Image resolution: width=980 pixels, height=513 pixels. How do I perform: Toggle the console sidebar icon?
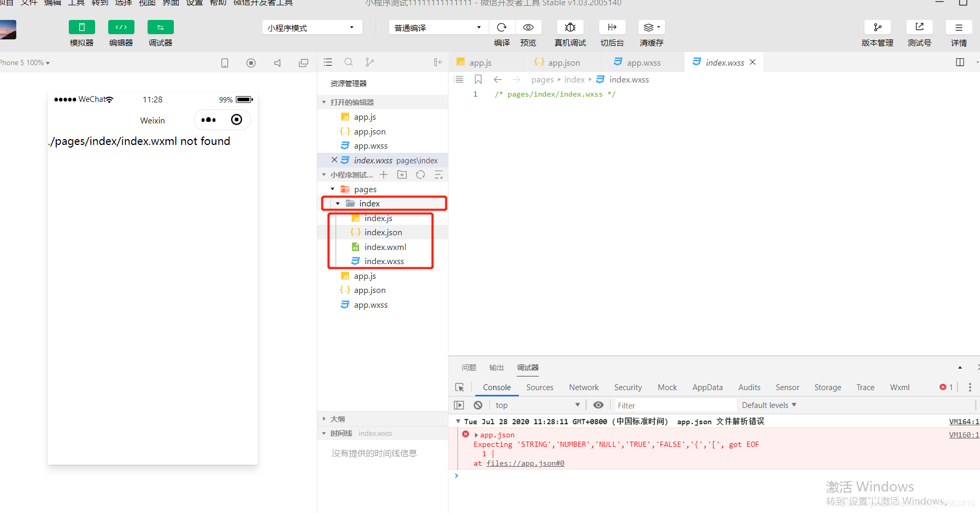click(459, 405)
